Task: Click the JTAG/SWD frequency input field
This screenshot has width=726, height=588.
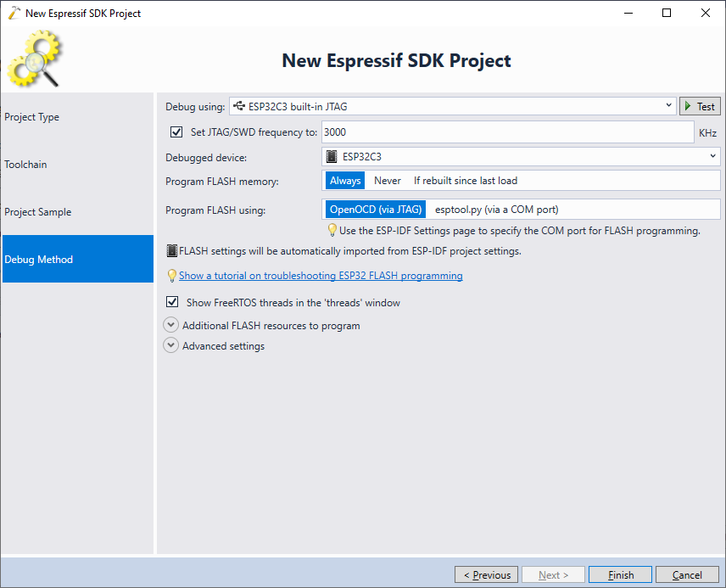Action: [507, 132]
